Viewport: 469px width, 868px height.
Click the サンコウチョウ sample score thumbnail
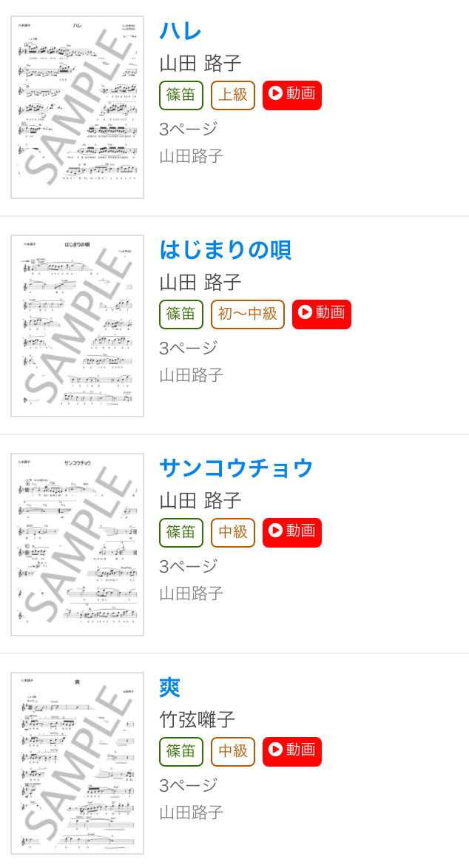(78, 545)
